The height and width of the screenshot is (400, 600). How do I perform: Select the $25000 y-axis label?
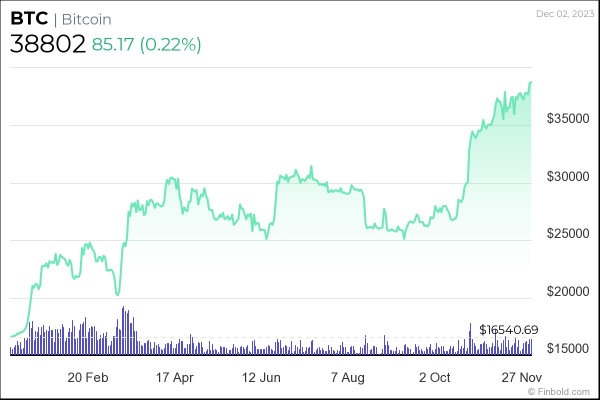tap(565, 234)
